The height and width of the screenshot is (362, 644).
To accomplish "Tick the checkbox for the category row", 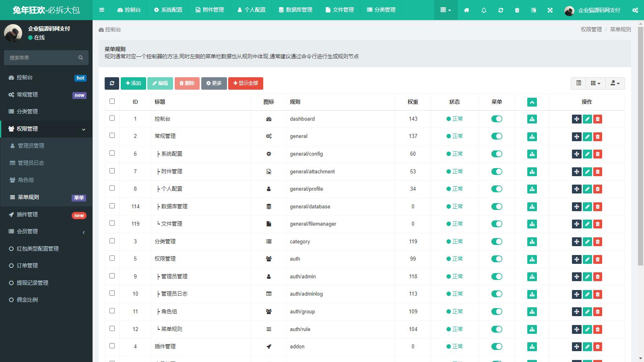I will (112, 241).
